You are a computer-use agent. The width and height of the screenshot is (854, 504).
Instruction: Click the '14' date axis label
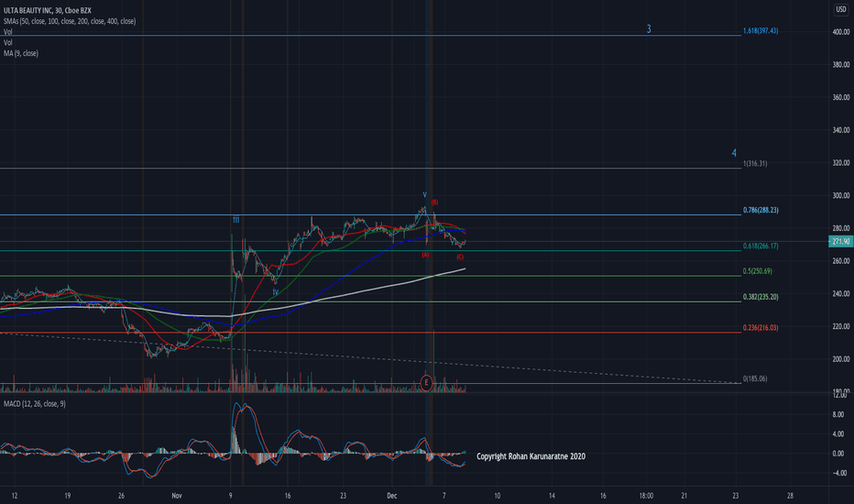pyautogui.click(x=552, y=496)
